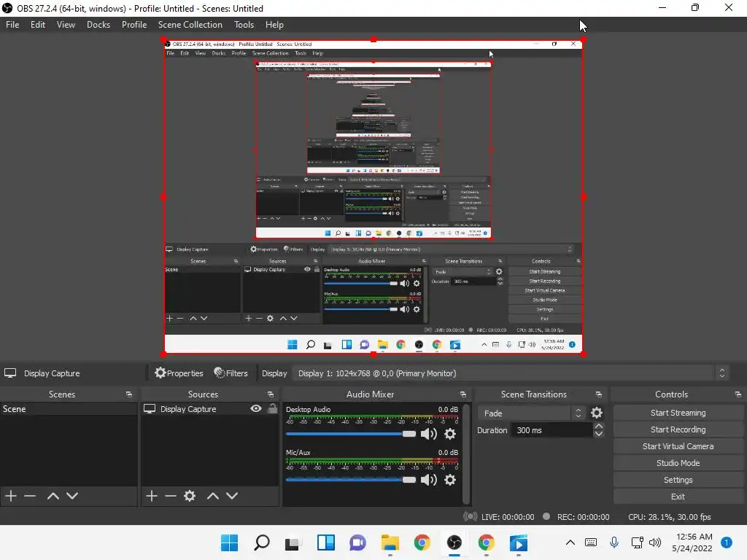Click microphone icon in system tray

click(x=614, y=542)
